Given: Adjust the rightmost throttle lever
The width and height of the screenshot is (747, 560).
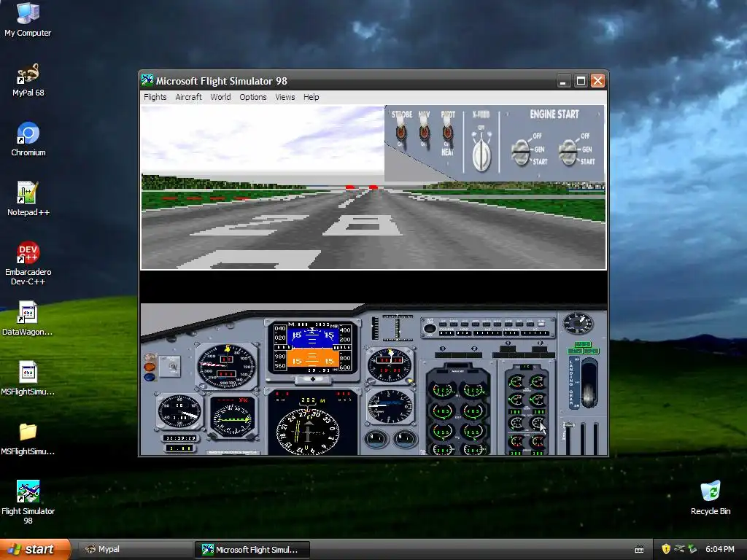Looking at the screenshot, I should pyautogui.click(x=595, y=437).
